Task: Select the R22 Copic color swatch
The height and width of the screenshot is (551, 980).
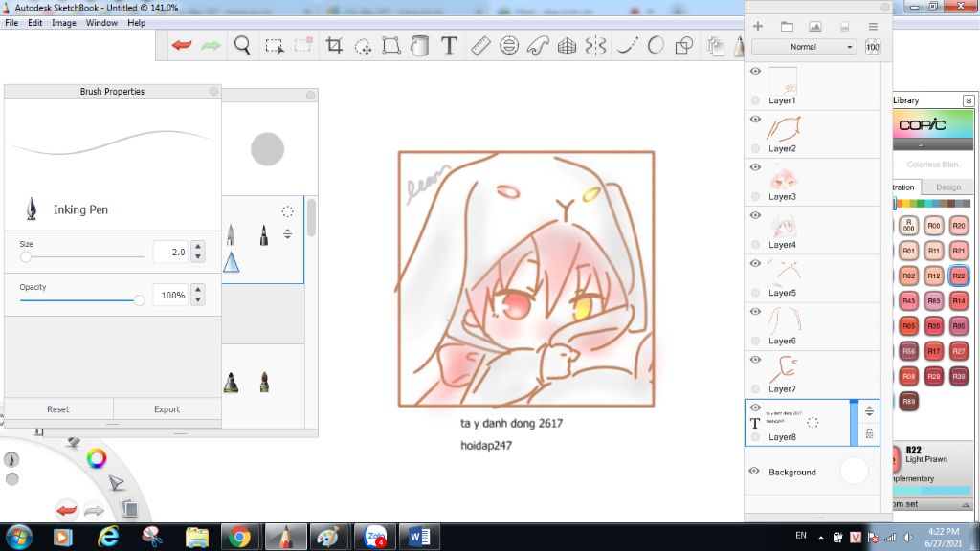Action: [958, 275]
